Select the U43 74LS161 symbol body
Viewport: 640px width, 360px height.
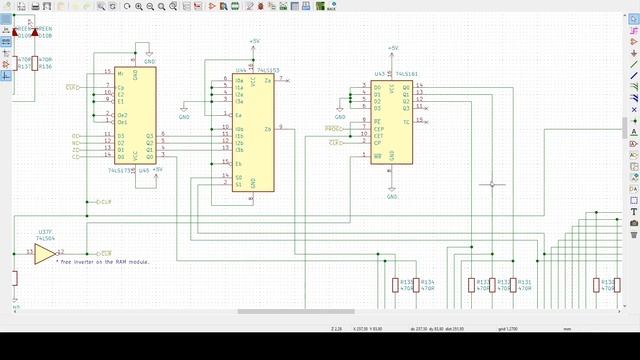[391, 122]
